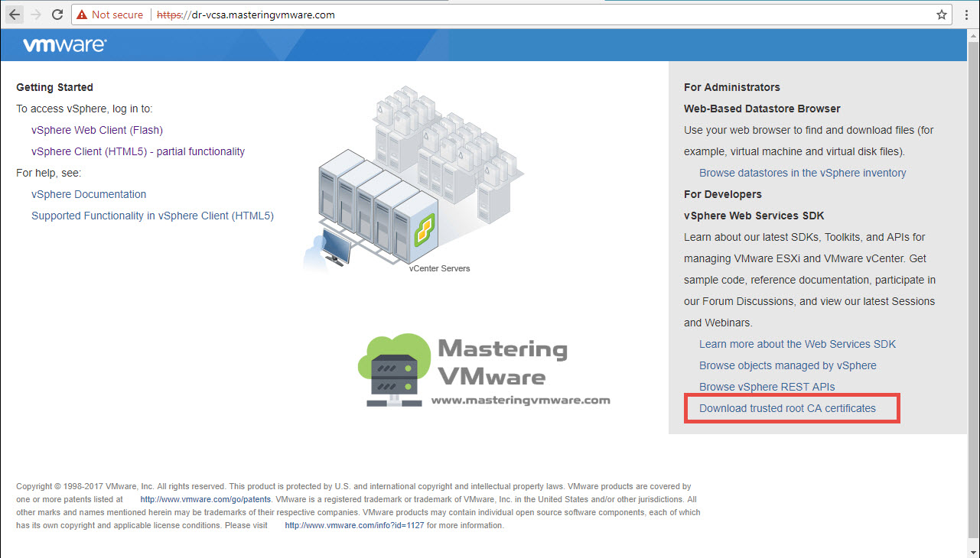Bookmark this page with the star icon
Viewport: 980px width, 558px height.
click(x=942, y=15)
